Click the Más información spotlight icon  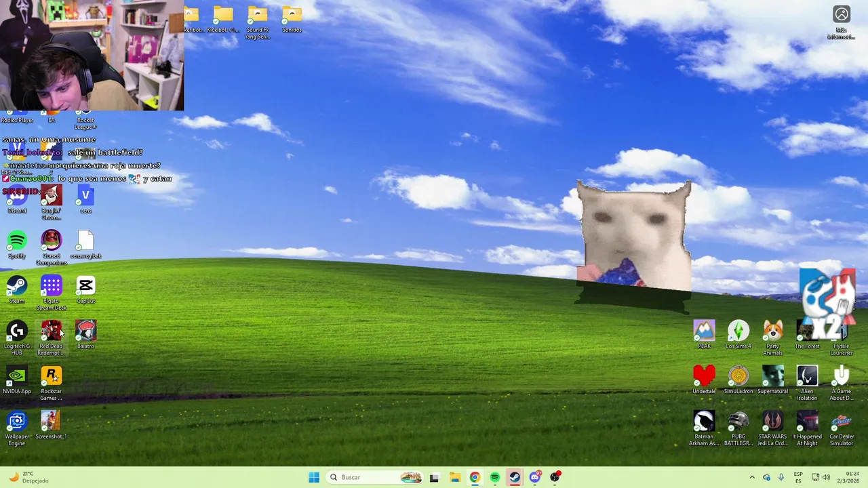coord(842,23)
